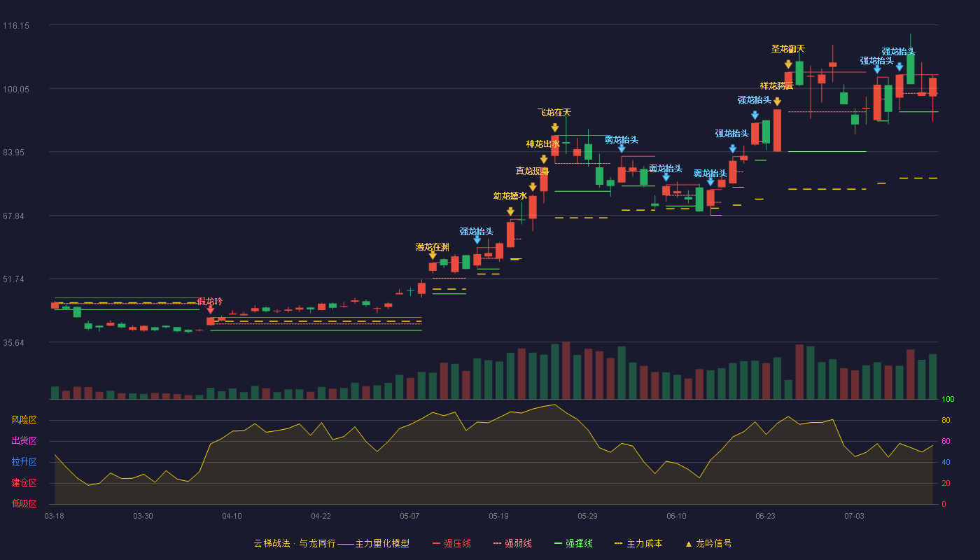
Task: Click the 06-10 date label
Action: click(676, 516)
